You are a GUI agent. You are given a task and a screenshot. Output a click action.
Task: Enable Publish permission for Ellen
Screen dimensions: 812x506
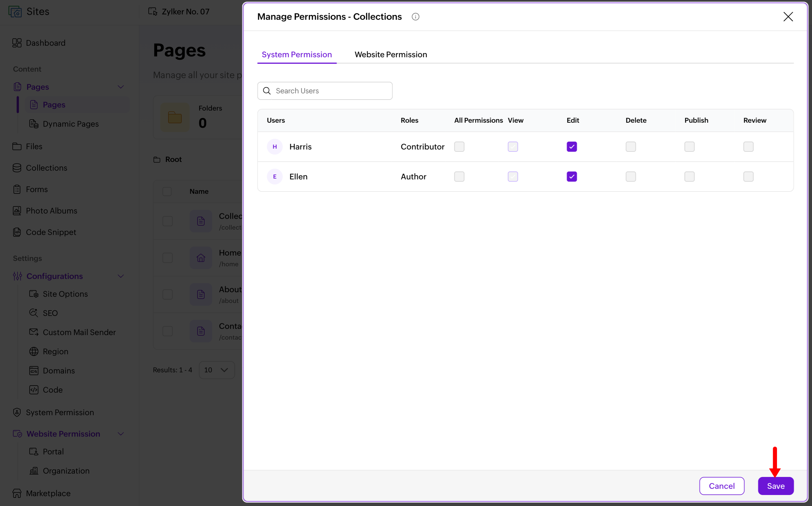[690, 177]
